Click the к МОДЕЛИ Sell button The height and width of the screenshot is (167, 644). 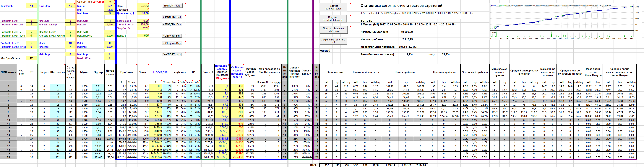[172, 17]
